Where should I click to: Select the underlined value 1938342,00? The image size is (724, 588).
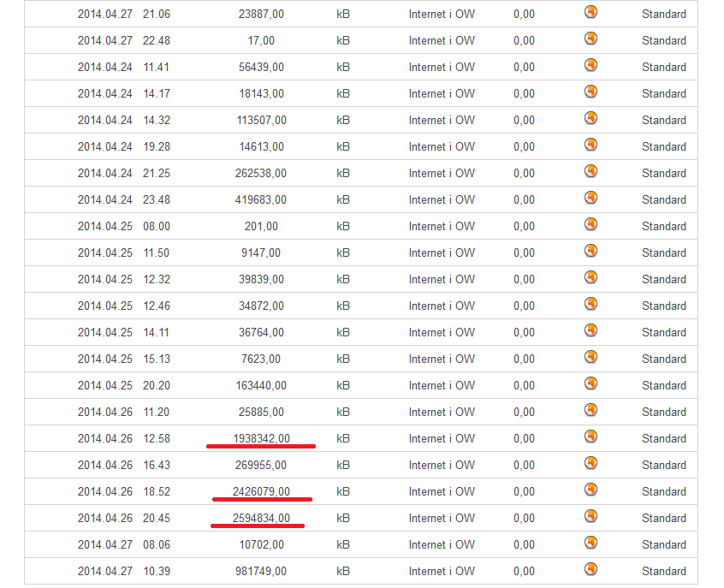pyautogui.click(x=261, y=439)
